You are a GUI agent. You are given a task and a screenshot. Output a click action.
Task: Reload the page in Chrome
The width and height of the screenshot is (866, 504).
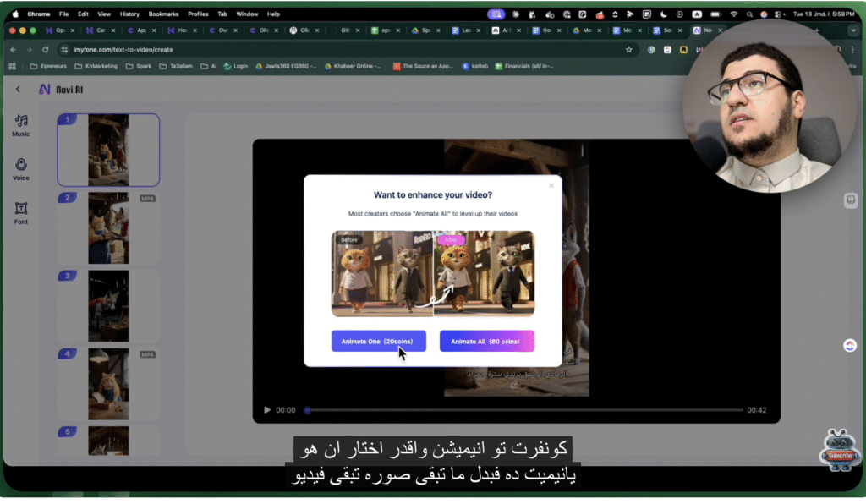pos(46,50)
